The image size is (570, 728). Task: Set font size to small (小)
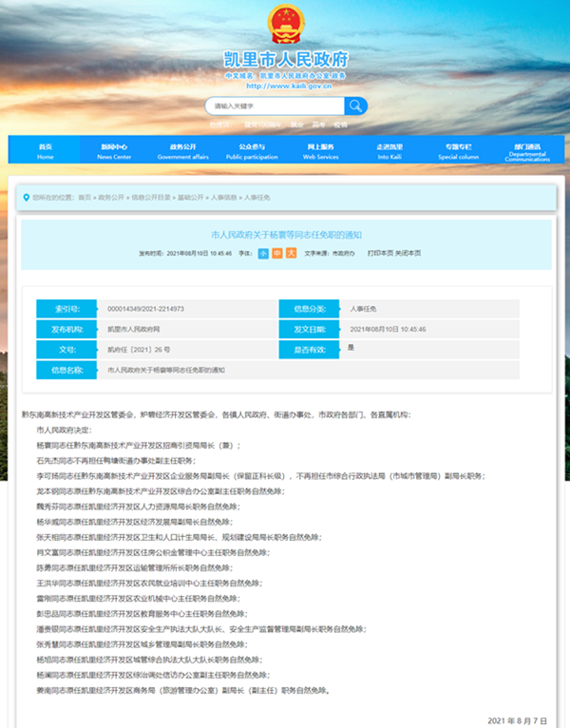[x=263, y=254]
